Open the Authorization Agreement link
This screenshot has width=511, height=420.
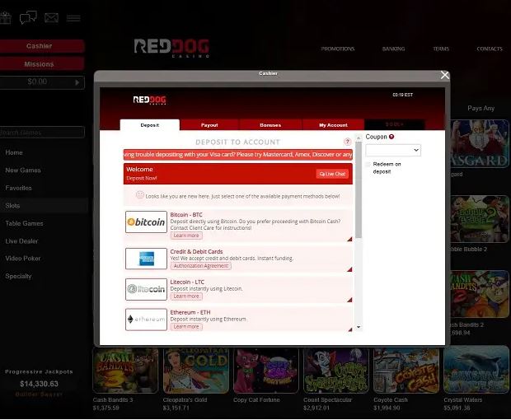click(201, 266)
